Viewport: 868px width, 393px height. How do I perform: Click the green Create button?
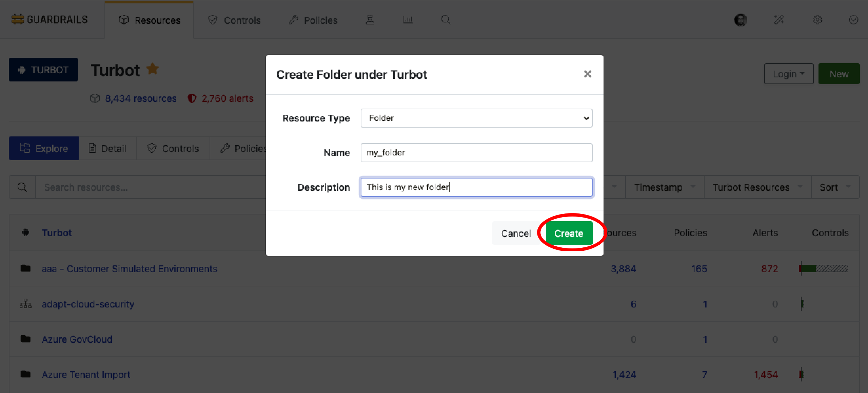click(569, 233)
